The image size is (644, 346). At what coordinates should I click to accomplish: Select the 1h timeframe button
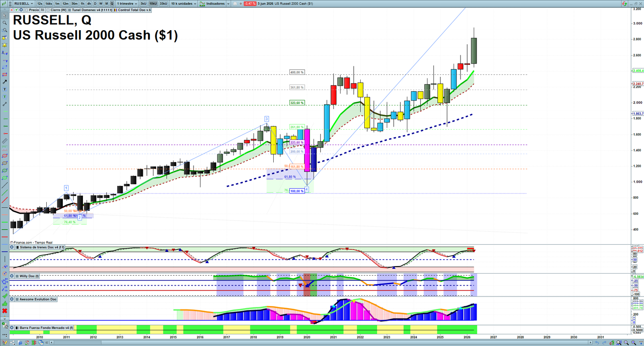point(83,4)
